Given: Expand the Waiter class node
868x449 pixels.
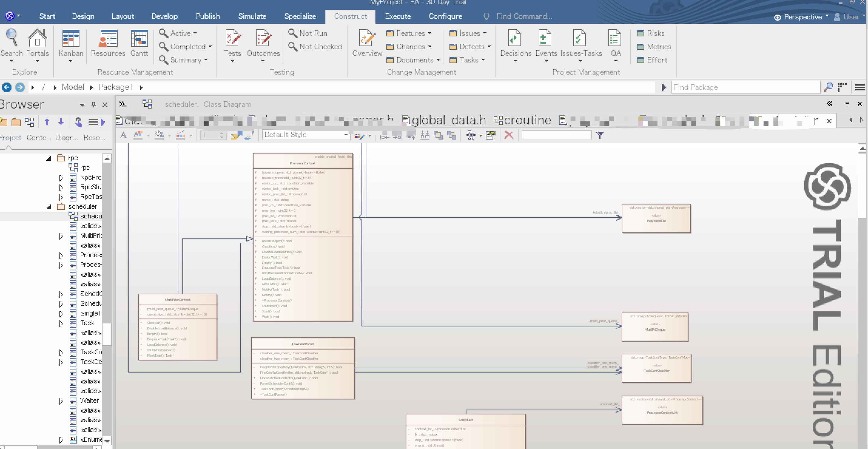Looking at the screenshot, I should [x=61, y=401].
